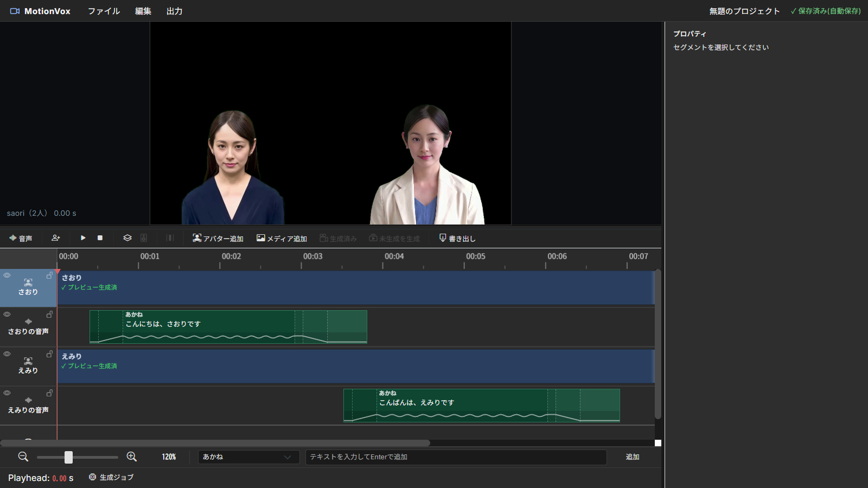Click the 保存済み(自動保存) status
This screenshot has height=488, width=868.
tap(826, 11)
